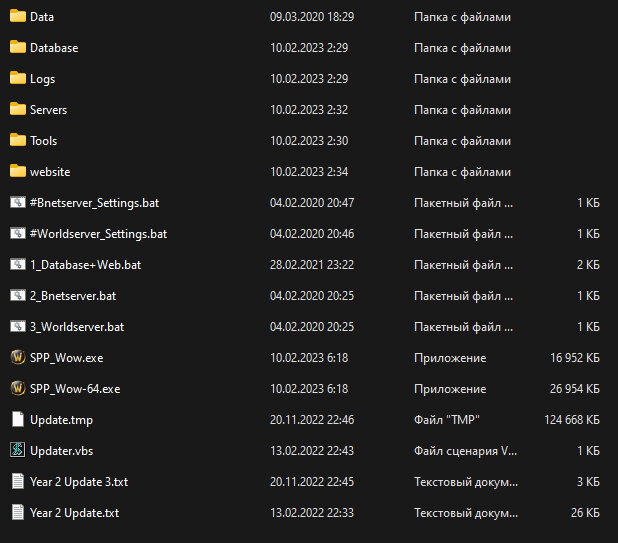
Task: Click the 124 668 КБ size of Update.tmp
Action: click(572, 420)
